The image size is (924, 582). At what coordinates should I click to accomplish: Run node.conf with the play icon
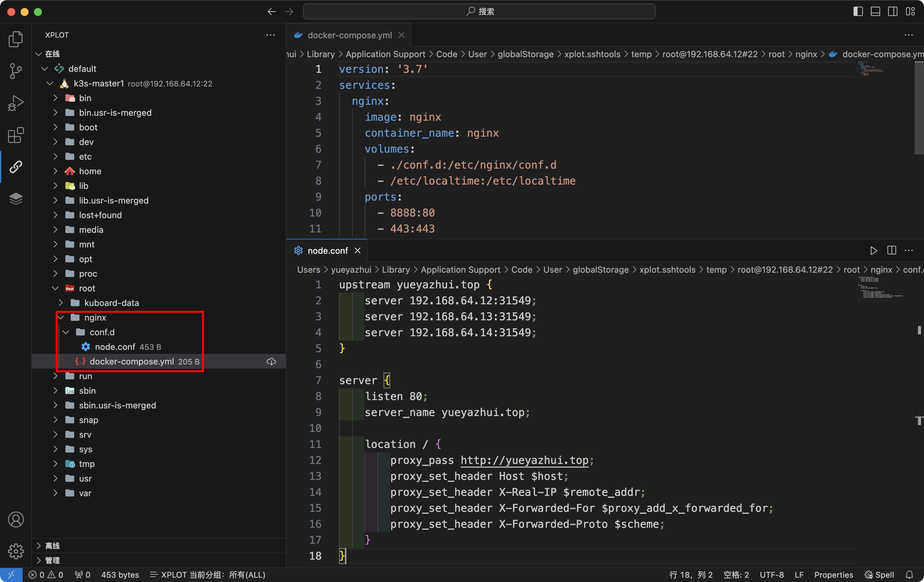click(x=874, y=251)
